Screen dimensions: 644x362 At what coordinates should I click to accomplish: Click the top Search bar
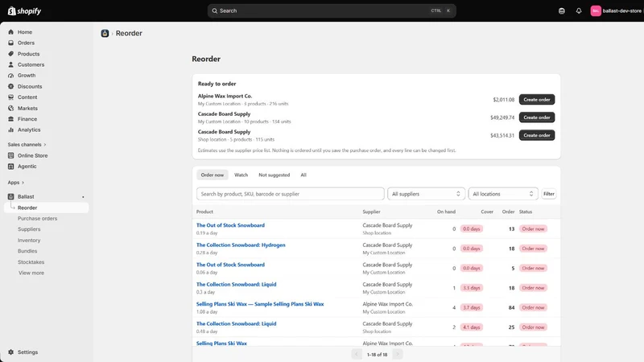332,11
